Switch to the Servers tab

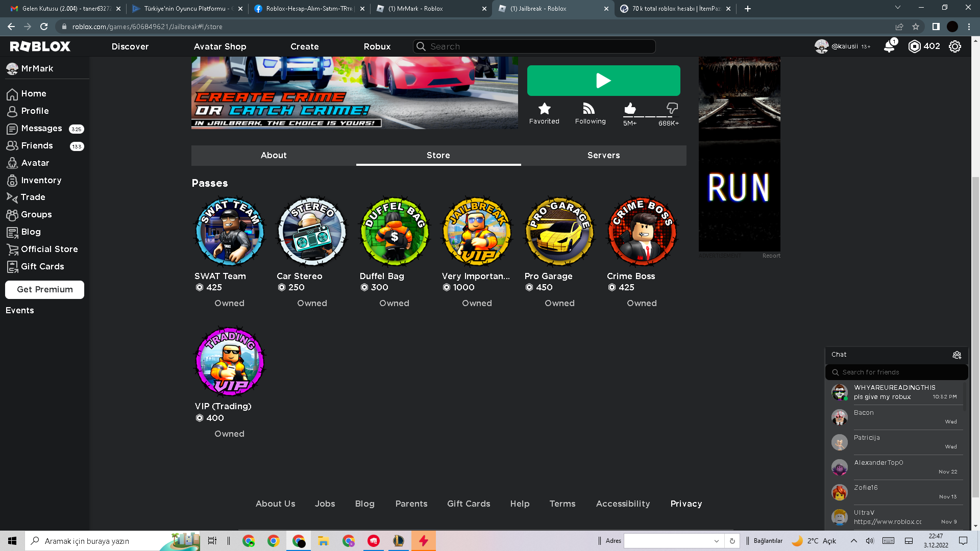(x=603, y=156)
